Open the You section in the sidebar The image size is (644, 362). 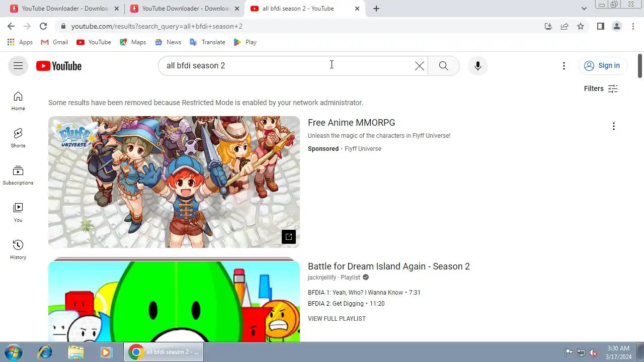click(18, 213)
